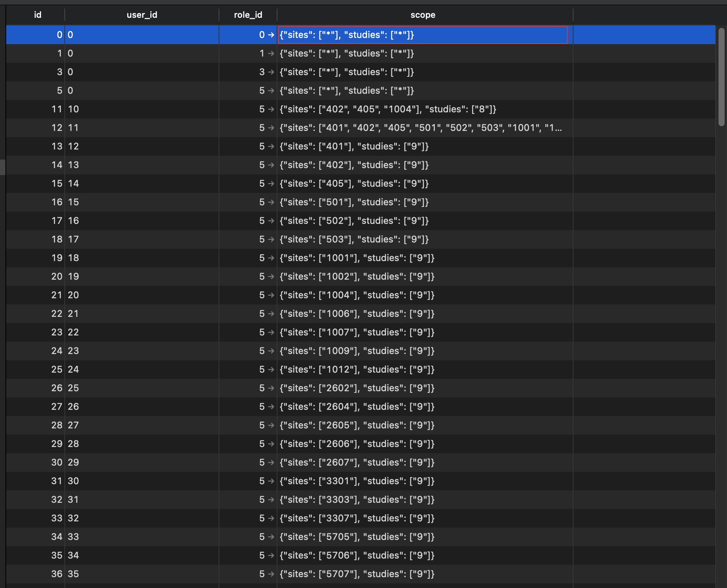Follow role_id arrow in row id 5

click(x=271, y=91)
